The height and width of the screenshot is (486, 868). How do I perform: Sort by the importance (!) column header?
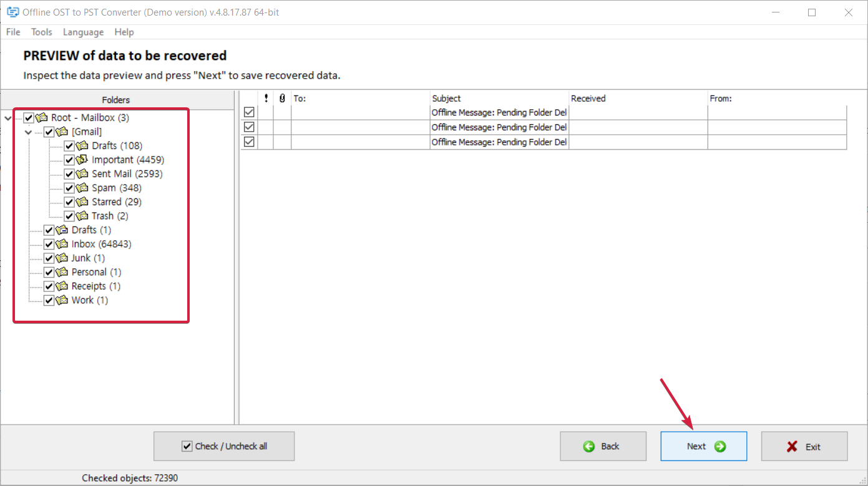[266, 98]
